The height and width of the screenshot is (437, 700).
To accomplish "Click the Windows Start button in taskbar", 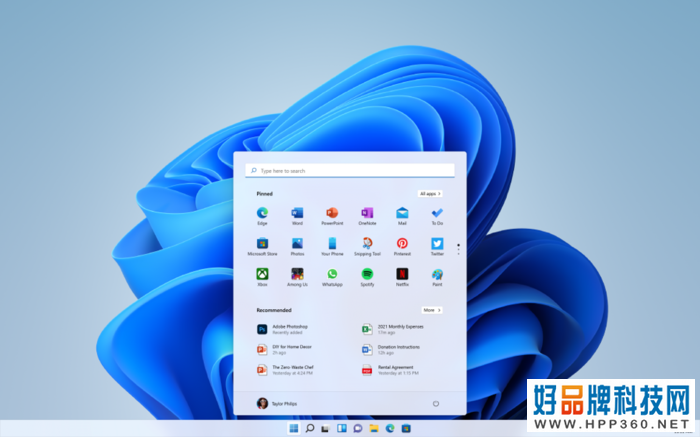I will tap(294, 429).
